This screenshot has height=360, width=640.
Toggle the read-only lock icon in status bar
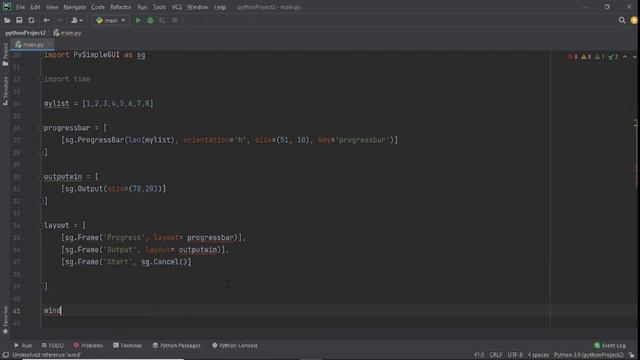pyautogui.click(x=632, y=355)
